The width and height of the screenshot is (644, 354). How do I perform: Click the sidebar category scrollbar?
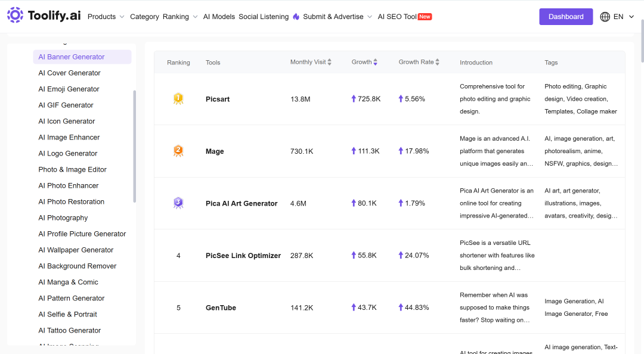point(134,146)
